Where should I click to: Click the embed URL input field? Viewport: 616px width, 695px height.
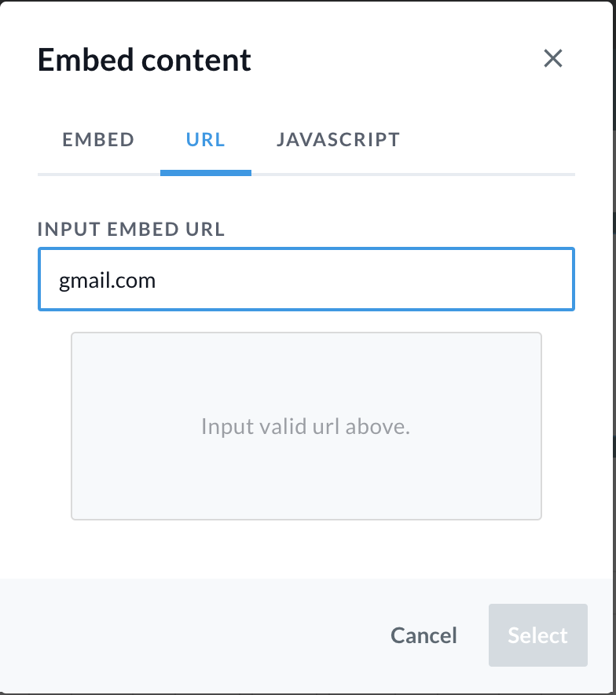[306, 280]
